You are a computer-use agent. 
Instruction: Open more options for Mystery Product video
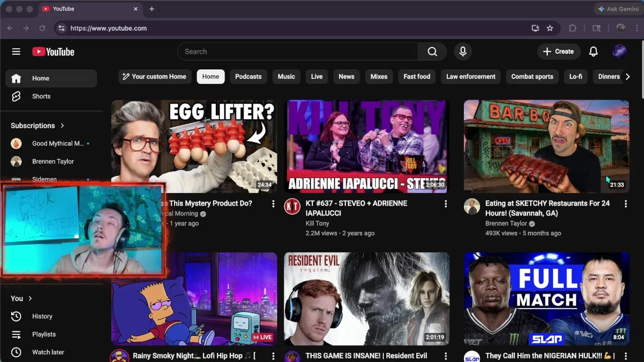pos(273,204)
